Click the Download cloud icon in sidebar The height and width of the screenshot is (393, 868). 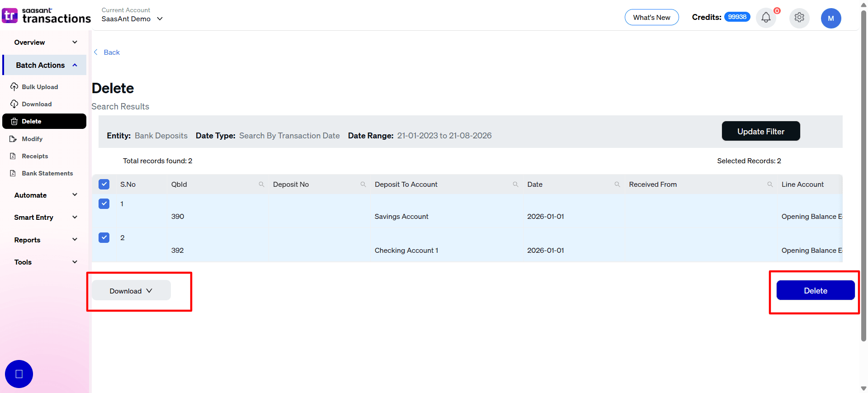tap(14, 104)
